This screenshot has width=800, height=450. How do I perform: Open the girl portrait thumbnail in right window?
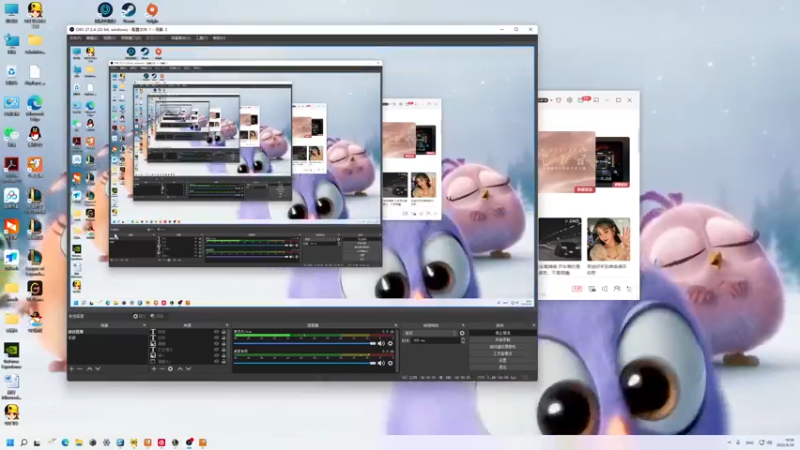click(609, 239)
